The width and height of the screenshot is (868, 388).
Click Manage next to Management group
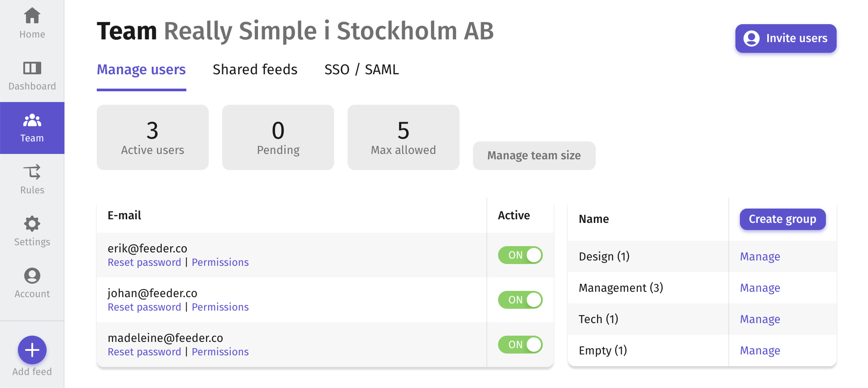[760, 288]
